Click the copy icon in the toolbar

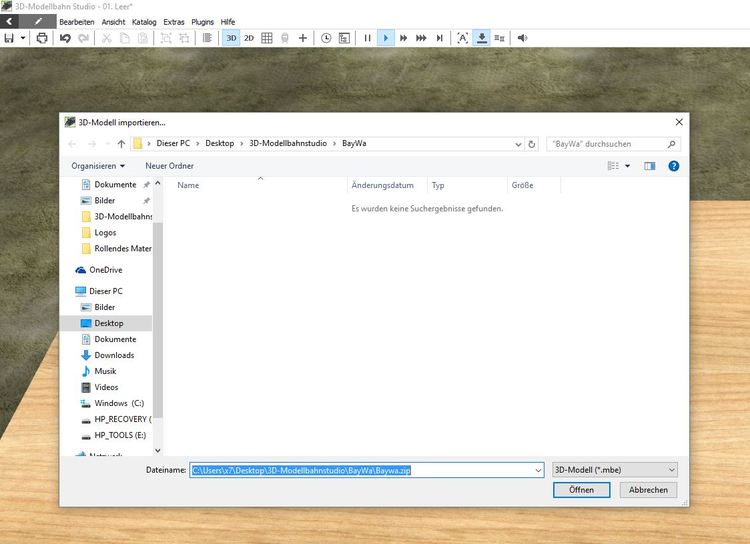tap(124, 38)
